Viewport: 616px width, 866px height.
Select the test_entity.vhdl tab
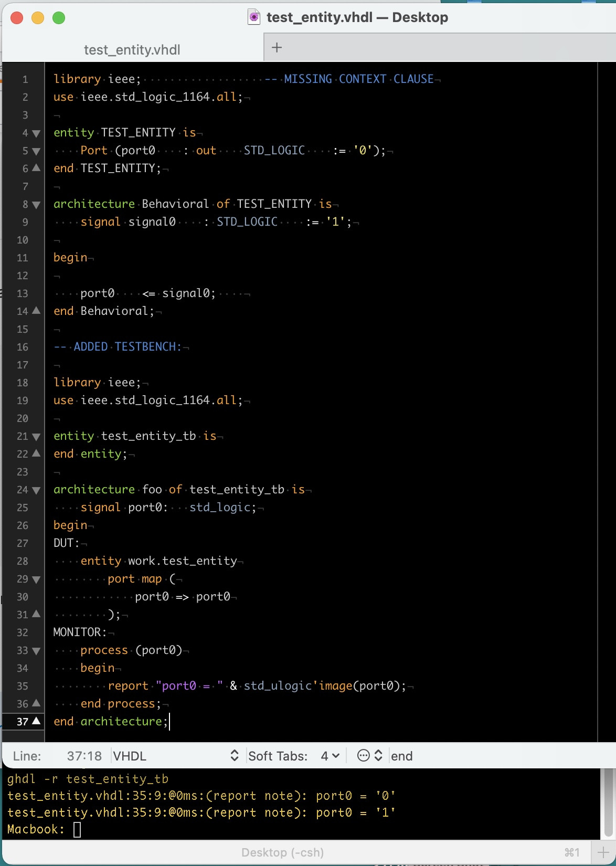132,50
